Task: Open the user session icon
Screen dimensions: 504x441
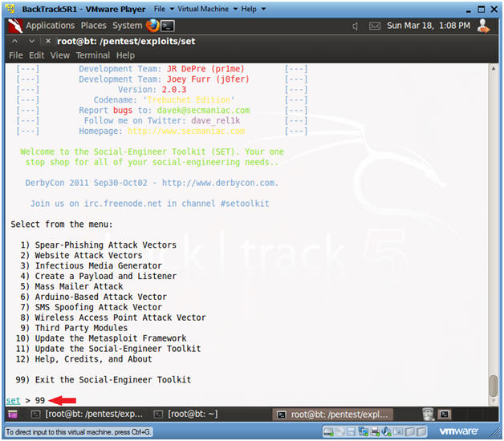Action: click(x=483, y=26)
